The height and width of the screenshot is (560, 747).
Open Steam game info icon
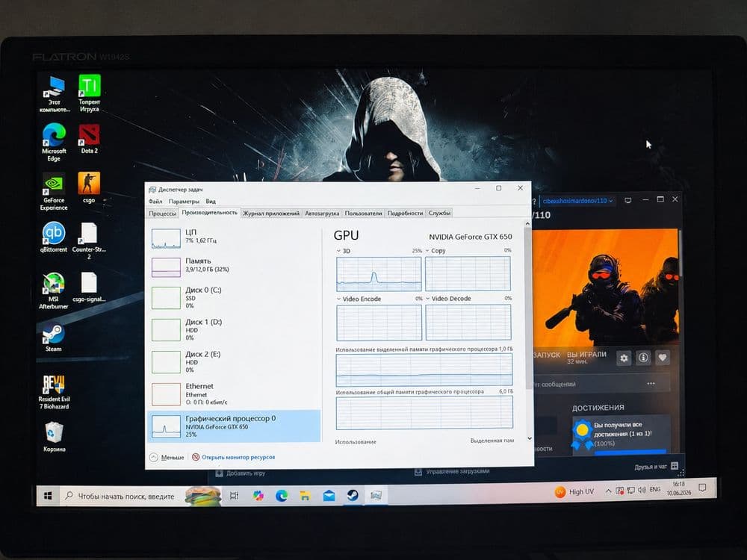coord(643,358)
